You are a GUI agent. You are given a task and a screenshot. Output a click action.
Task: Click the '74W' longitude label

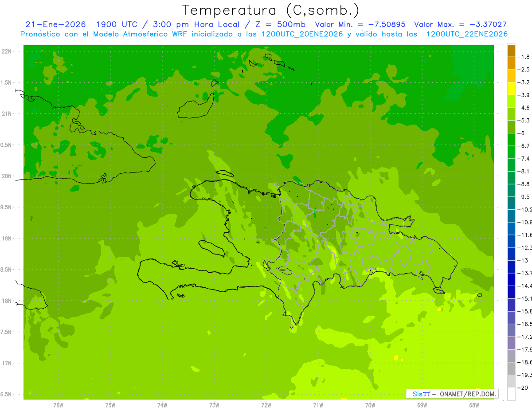point(162,405)
